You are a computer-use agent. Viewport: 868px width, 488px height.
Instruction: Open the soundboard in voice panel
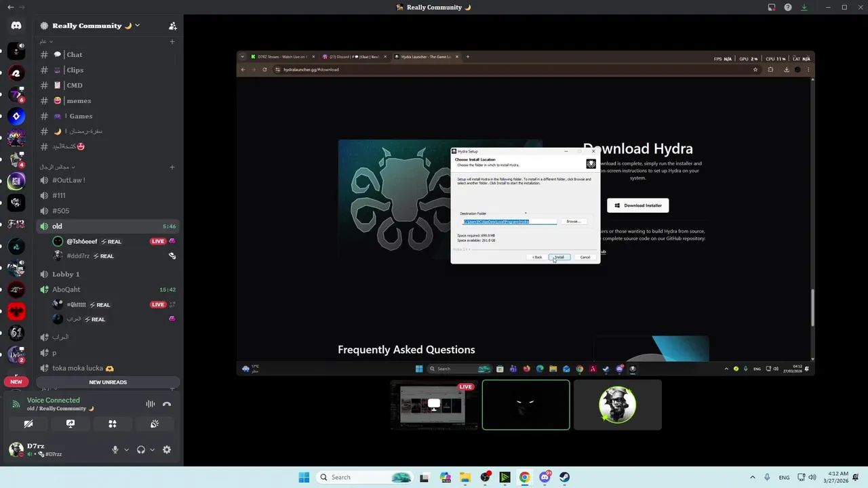[155, 424]
